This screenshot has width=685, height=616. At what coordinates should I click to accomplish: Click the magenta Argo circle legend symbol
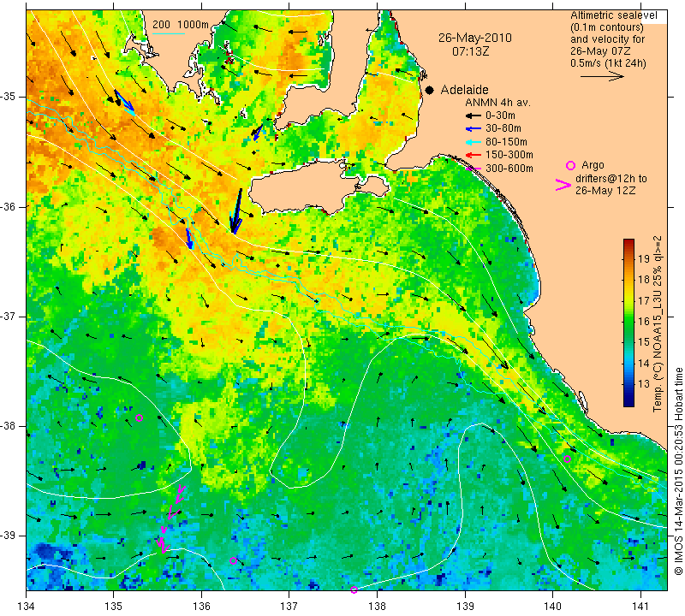570,165
